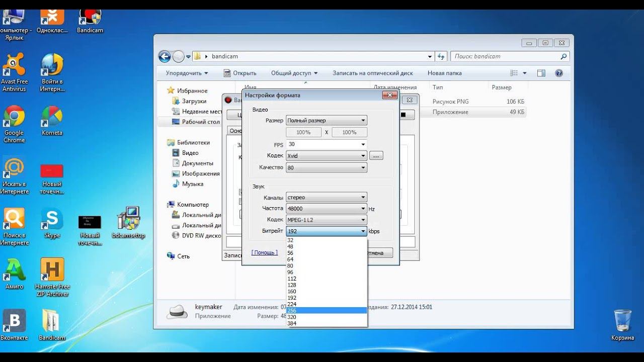Open the FPS dropdown
The width and height of the screenshot is (644, 362).
pos(327,144)
